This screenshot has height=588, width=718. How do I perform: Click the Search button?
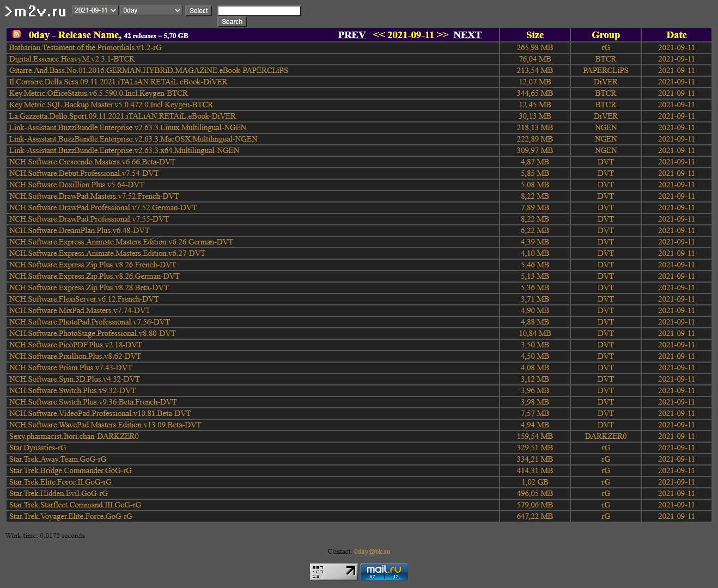click(232, 22)
